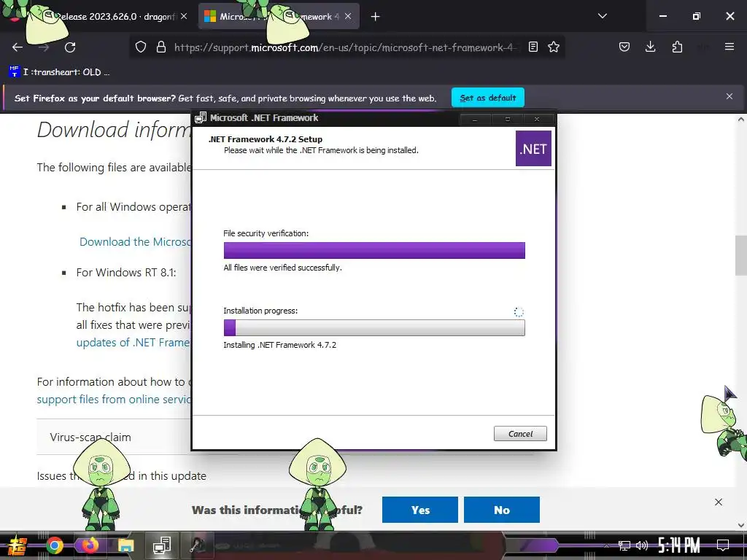Go back with the Firefox back arrow
This screenshot has height=560, width=747.
tap(18, 47)
